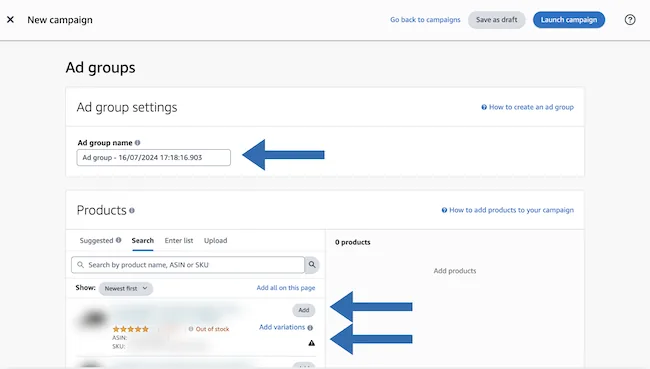Click the Products info icon
The width and height of the screenshot is (650, 369).
[x=132, y=210]
